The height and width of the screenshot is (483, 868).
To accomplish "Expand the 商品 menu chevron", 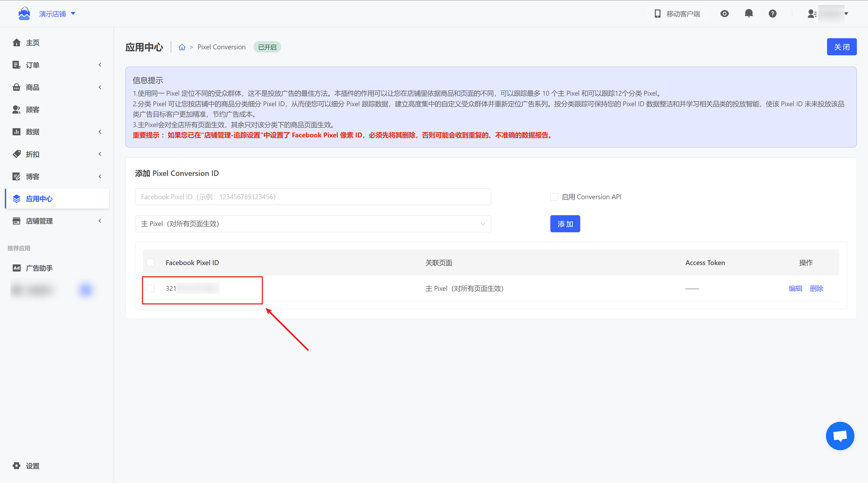I will (x=100, y=87).
